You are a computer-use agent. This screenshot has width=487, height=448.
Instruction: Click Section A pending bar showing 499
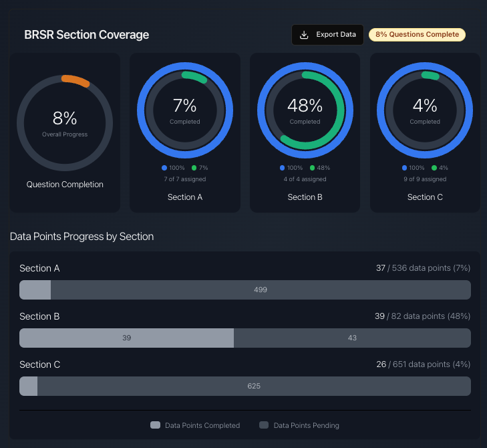click(261, 290)
